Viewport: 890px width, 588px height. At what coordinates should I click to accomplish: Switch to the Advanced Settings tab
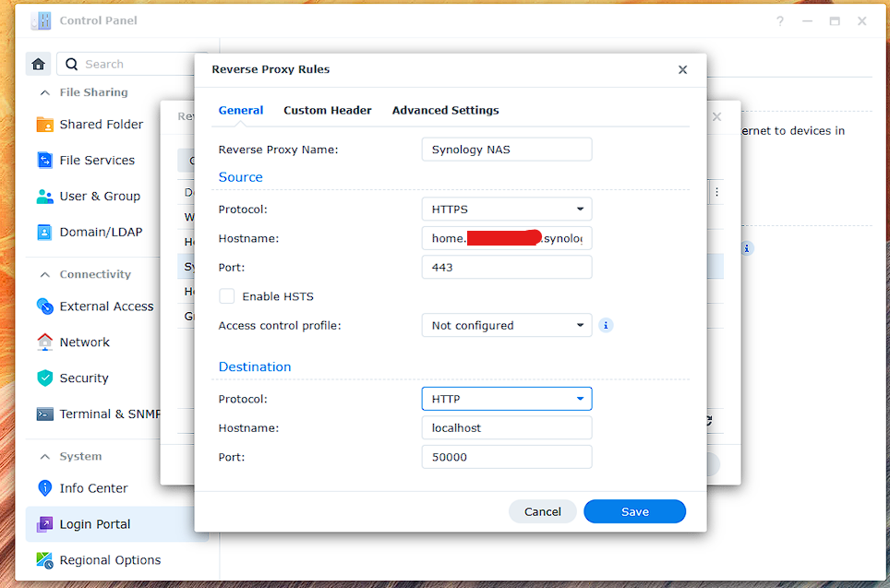tap(446, 110)
